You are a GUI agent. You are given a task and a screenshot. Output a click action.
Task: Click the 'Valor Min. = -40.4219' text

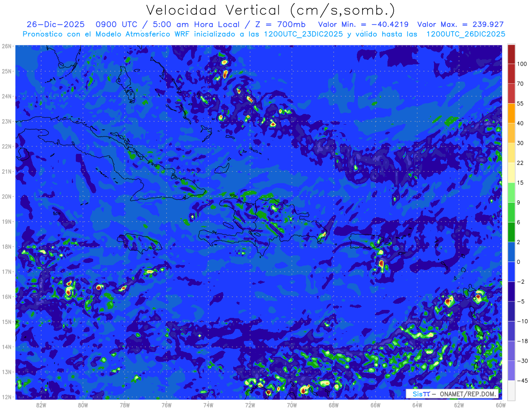364,25
